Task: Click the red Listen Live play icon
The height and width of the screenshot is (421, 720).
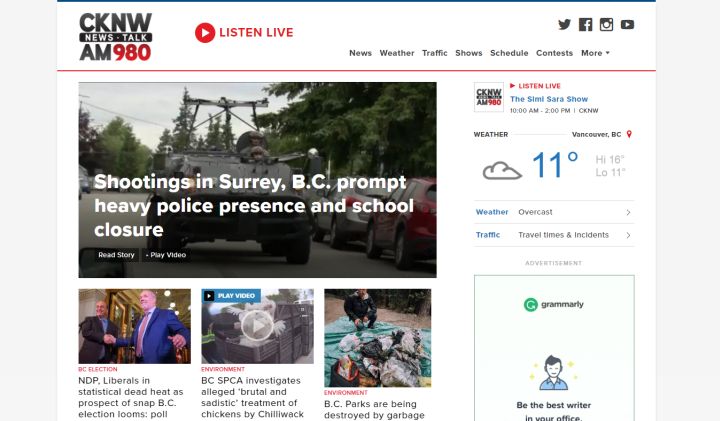Action: coord(205,33)
